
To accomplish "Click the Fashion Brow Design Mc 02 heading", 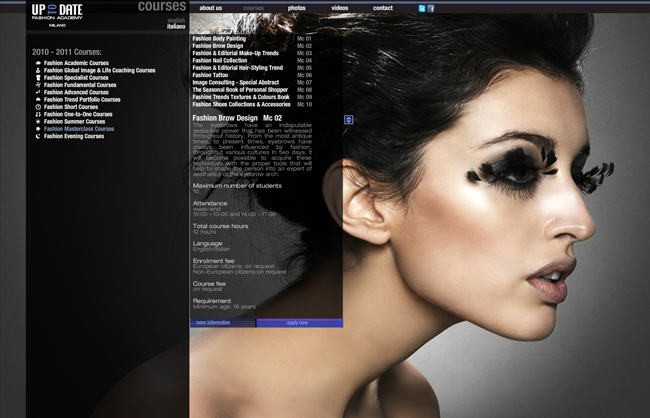I will [237, 118].
